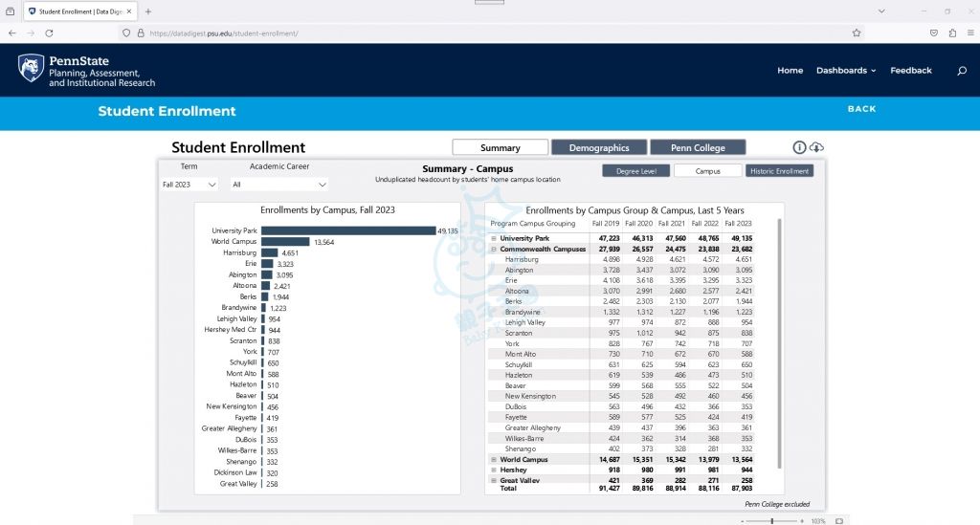Open the Dashboards dropdown menu
The width and height of the screenshot is (980, 525).
846,71
